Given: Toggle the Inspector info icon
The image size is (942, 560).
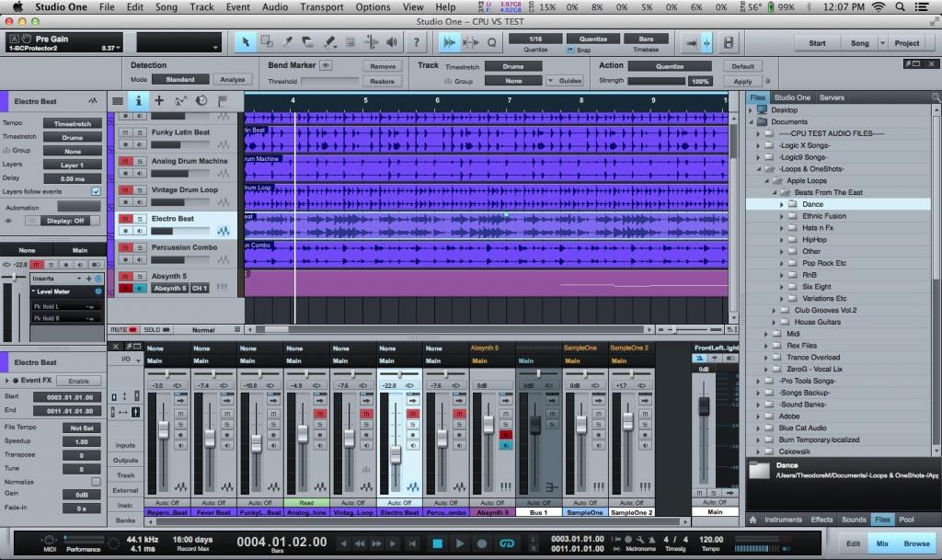Looking at the screenshot, I should (x=138, y=101).
